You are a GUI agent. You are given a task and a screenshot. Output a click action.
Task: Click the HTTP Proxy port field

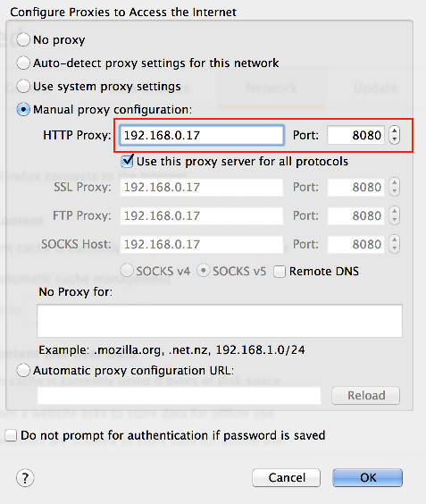point(355,135)
